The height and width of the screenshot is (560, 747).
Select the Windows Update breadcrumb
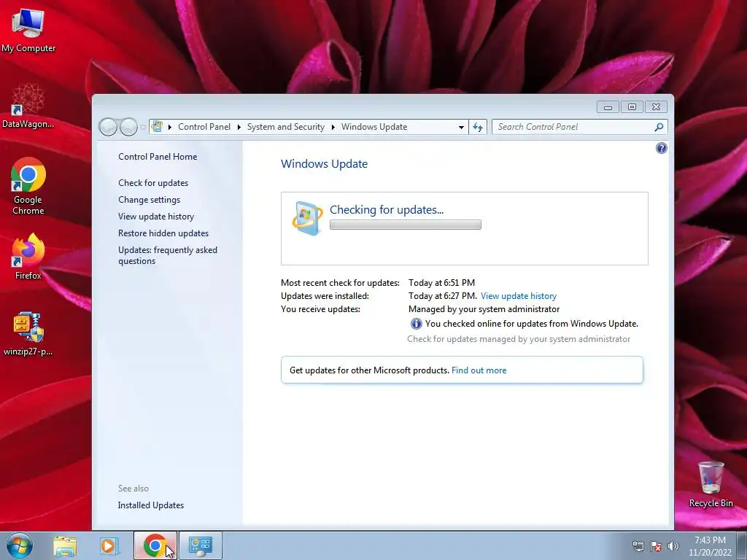pos(374,127)
